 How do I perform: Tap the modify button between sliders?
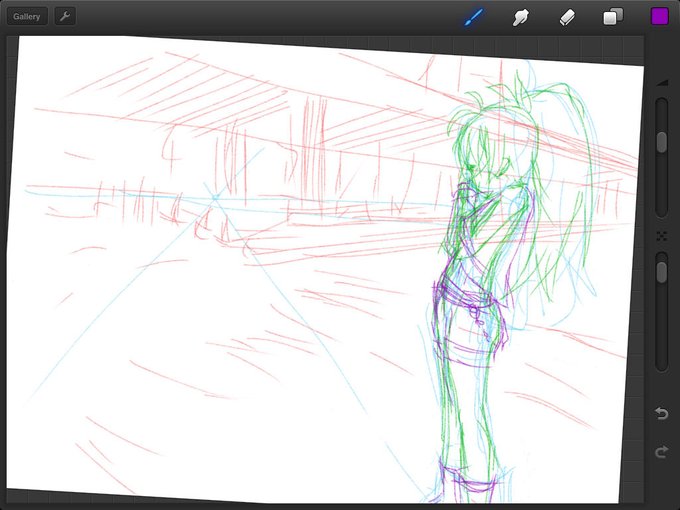pos(661,236)
